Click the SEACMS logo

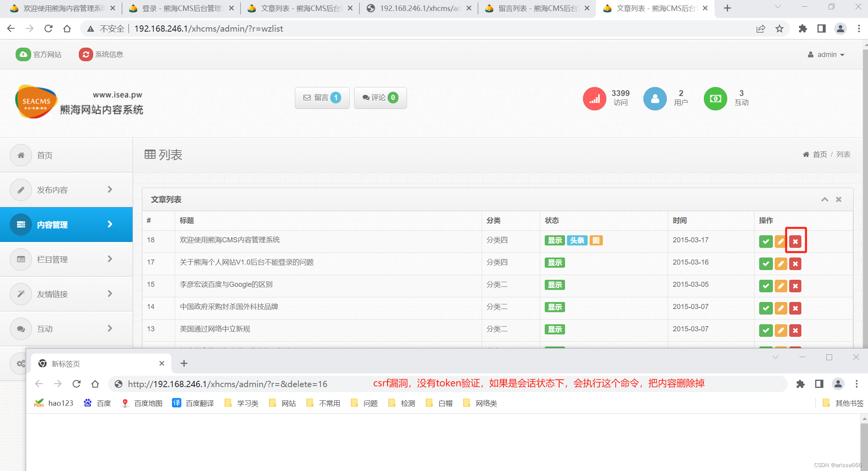click(x=36, y=101)
